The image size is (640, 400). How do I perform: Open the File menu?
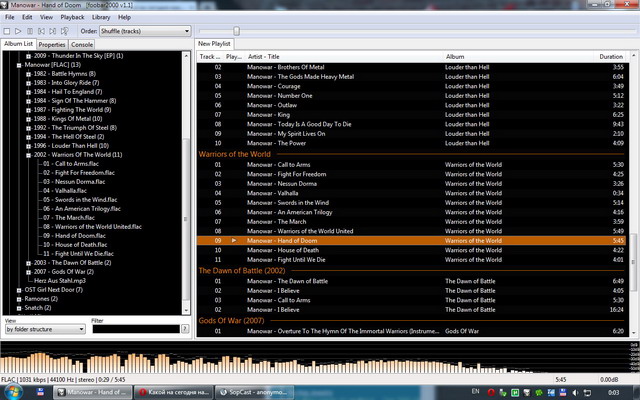[x=9, y=17]
